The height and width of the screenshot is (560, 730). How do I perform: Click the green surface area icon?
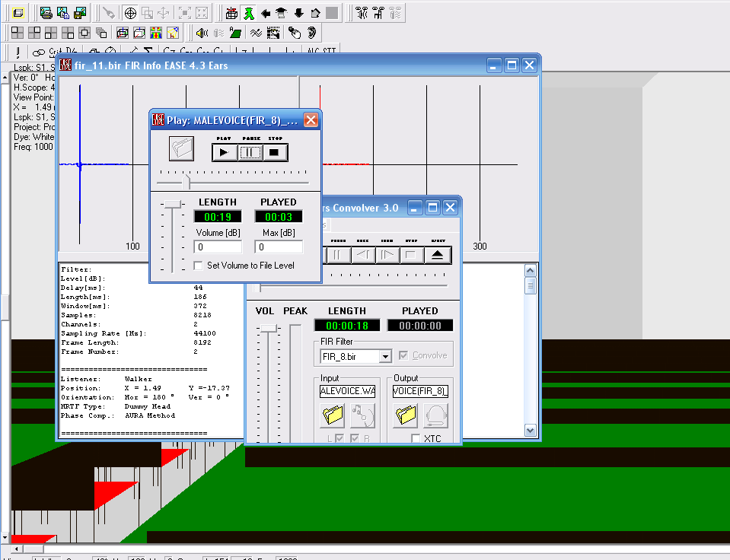pos(235,33)
